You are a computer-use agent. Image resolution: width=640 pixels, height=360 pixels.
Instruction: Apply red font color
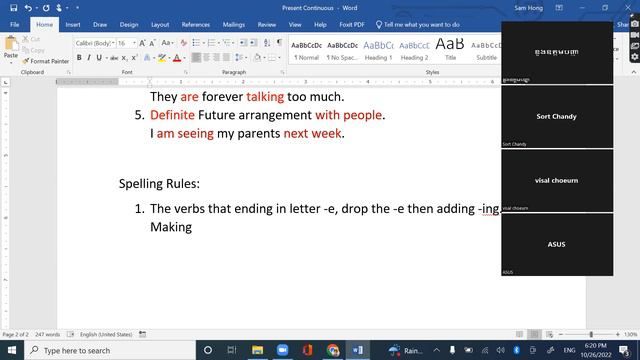177,58
